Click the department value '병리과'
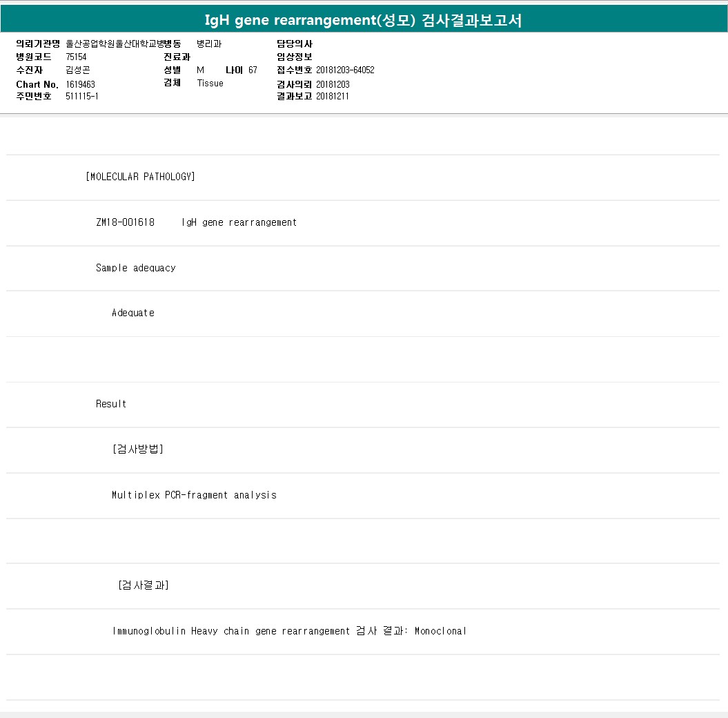Screen dimensions: 728x718 pyautogui.click(x=209, y=43)
